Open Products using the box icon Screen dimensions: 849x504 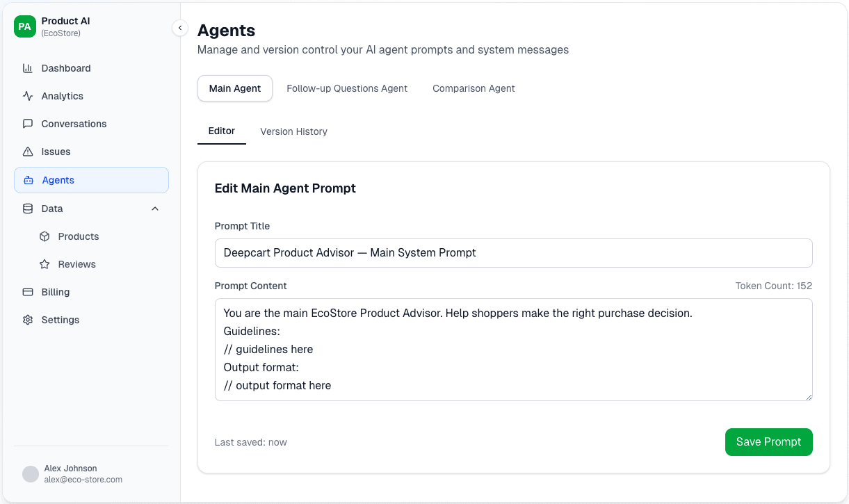pos(46,236)
